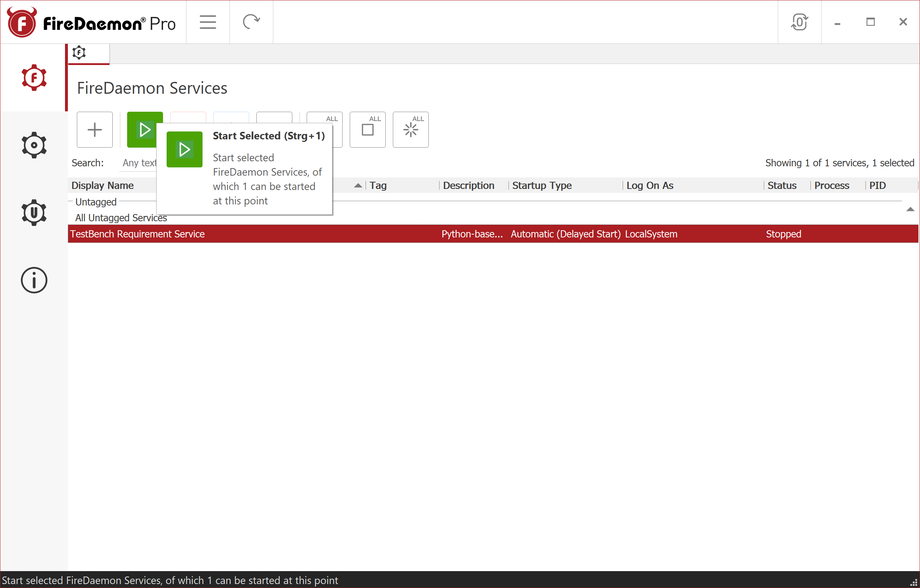Open the hamburger menu in the title bar
The image size is (920, 588).
[x=208, y=22]
